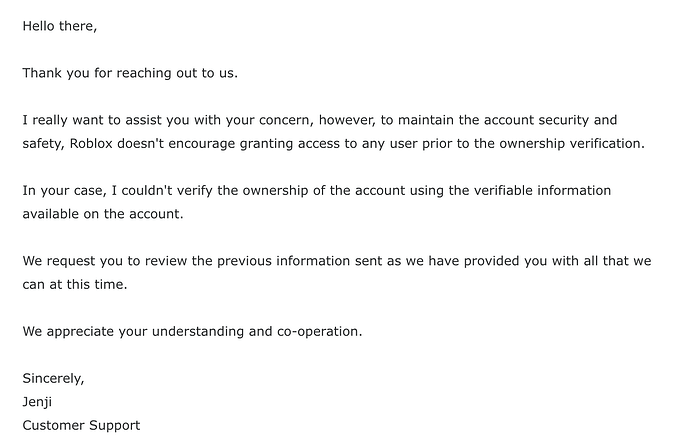Image resolution: width=689 pixels, height=442 pixels.
Task: Click the "Sincerely," sign-off
Action: pos(53,378)
